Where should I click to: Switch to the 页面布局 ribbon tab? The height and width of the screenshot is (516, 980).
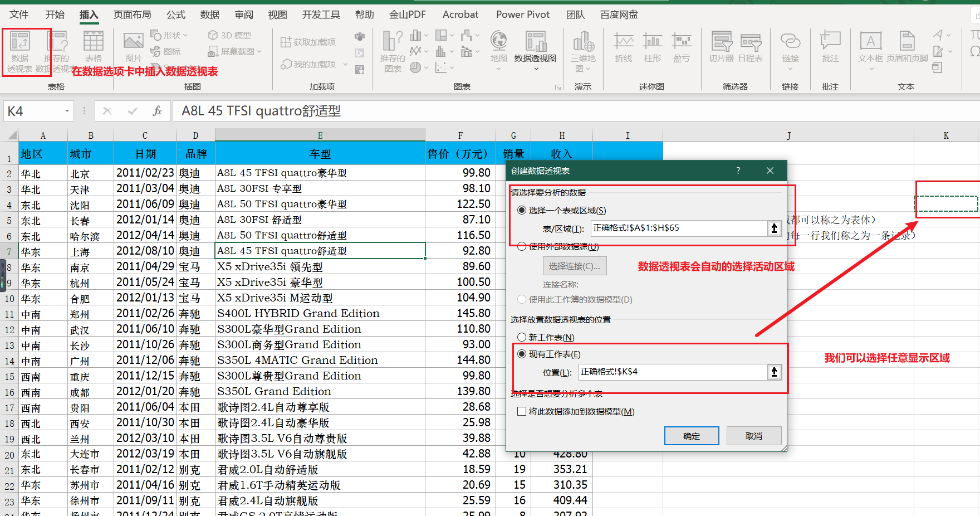[x=132, y=14]
